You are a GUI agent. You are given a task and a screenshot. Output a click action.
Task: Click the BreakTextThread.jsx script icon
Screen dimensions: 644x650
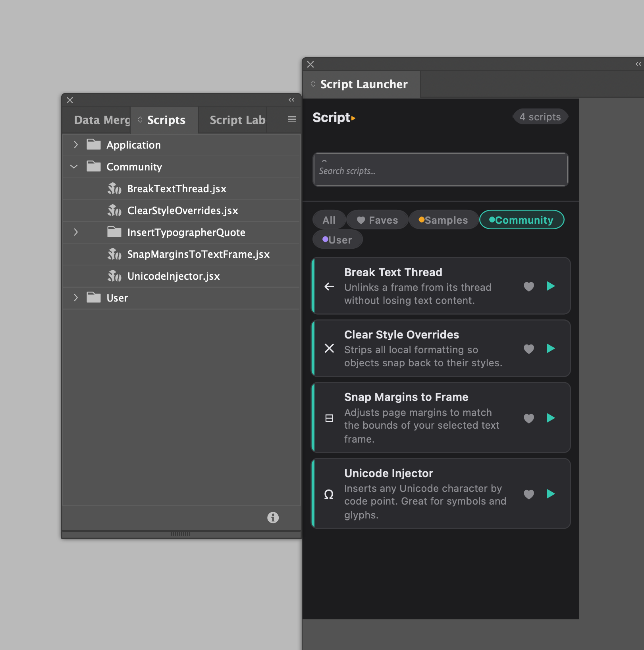[114, 189]
